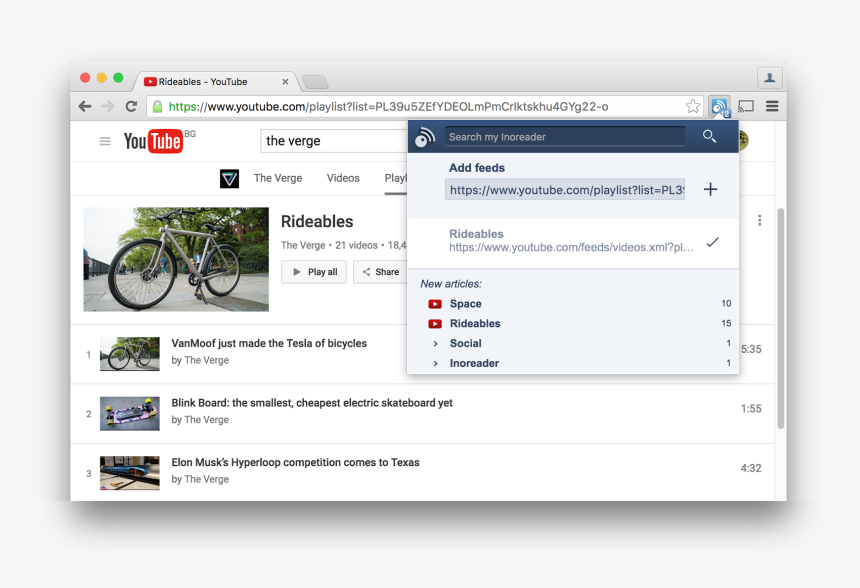860x588 pixels.
Task: Toggle the Rideables feed subscription checkmark
Action: tap(712, 242)
